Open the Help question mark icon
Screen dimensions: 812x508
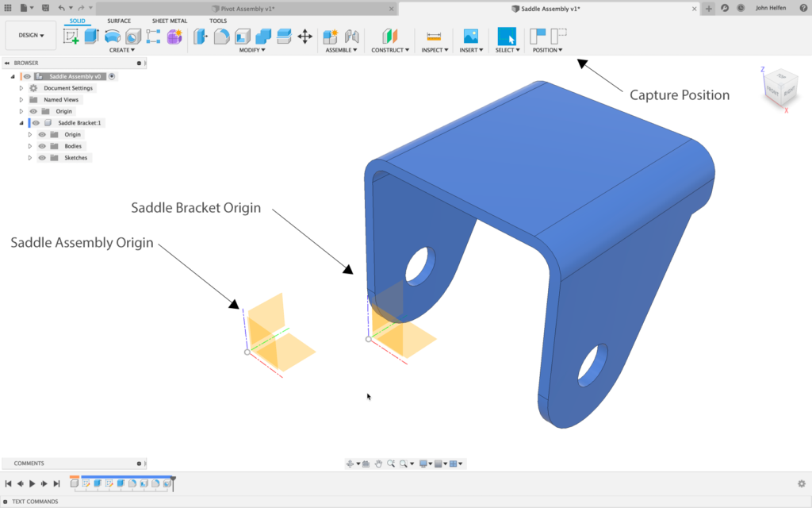tap(803, 8)
